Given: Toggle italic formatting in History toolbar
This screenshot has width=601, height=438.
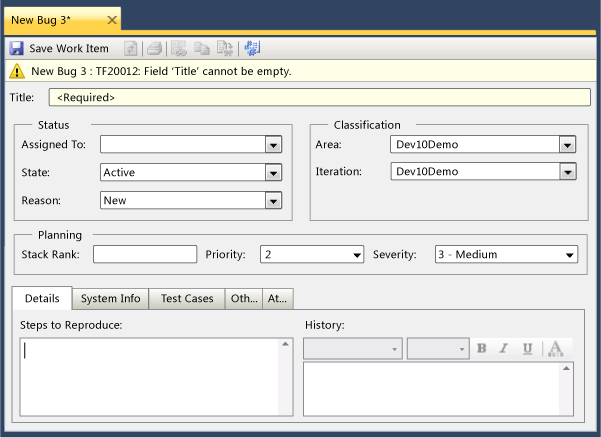Looking at the screenshot, I should pos(504,349).
